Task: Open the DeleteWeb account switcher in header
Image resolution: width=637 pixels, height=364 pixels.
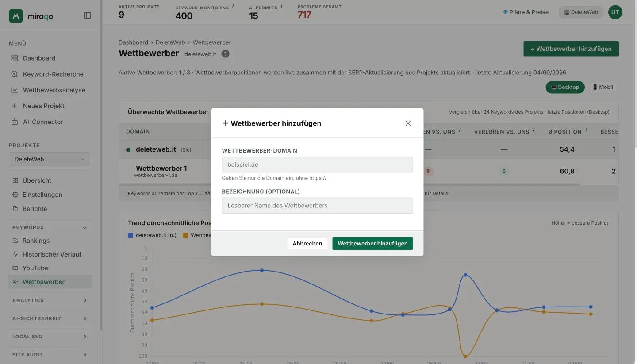Action: tap(581, 12)
